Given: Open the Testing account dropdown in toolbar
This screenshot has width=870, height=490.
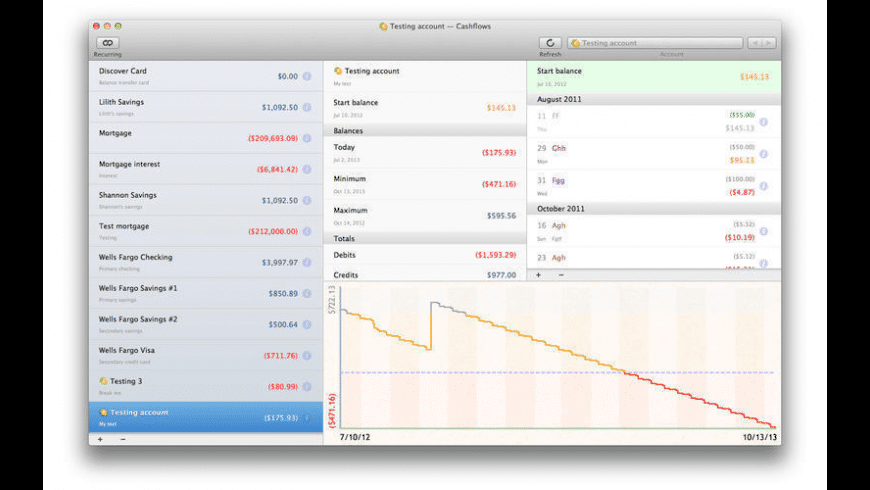Looking at the screenshot, I should [655, 43].
